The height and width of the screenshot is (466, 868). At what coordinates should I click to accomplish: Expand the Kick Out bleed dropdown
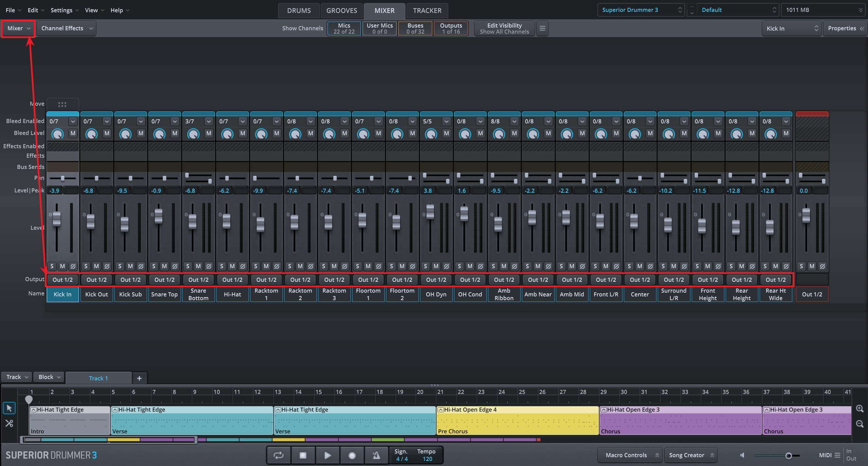pos(107,121)
